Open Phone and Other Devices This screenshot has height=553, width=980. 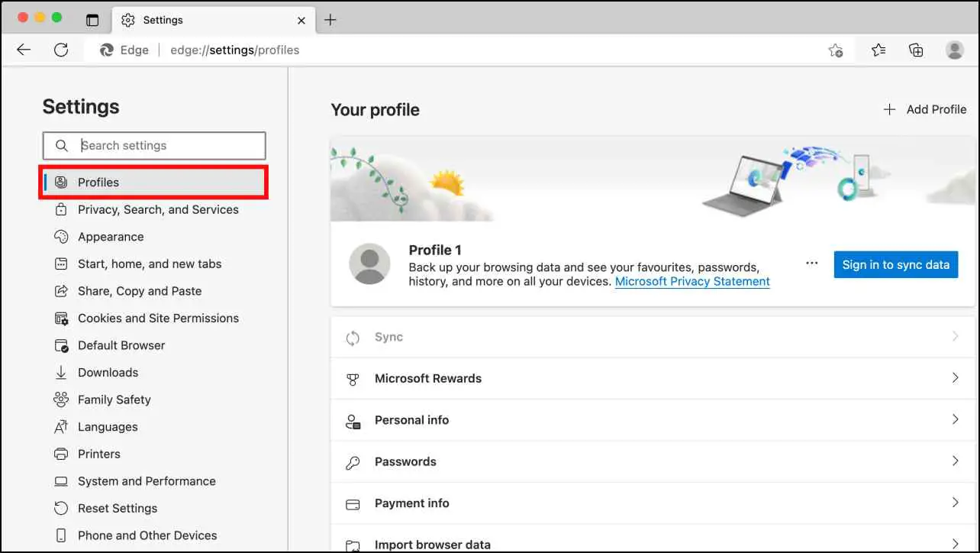tap(154, 535)
